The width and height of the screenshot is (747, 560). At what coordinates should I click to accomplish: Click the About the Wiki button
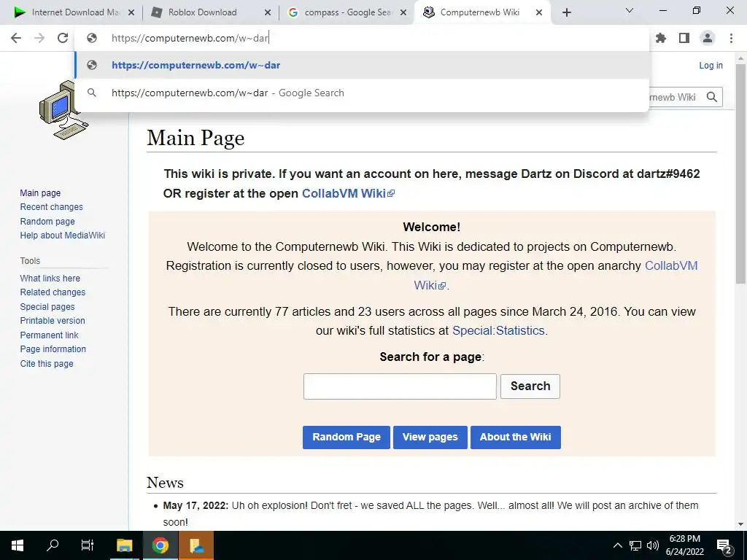pyautogui.click(x=516, y=437)
